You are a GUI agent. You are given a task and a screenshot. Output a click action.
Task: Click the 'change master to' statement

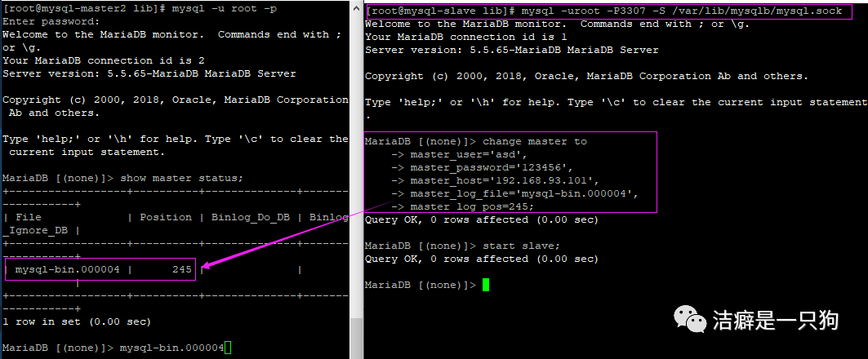[x=535, y=141]
